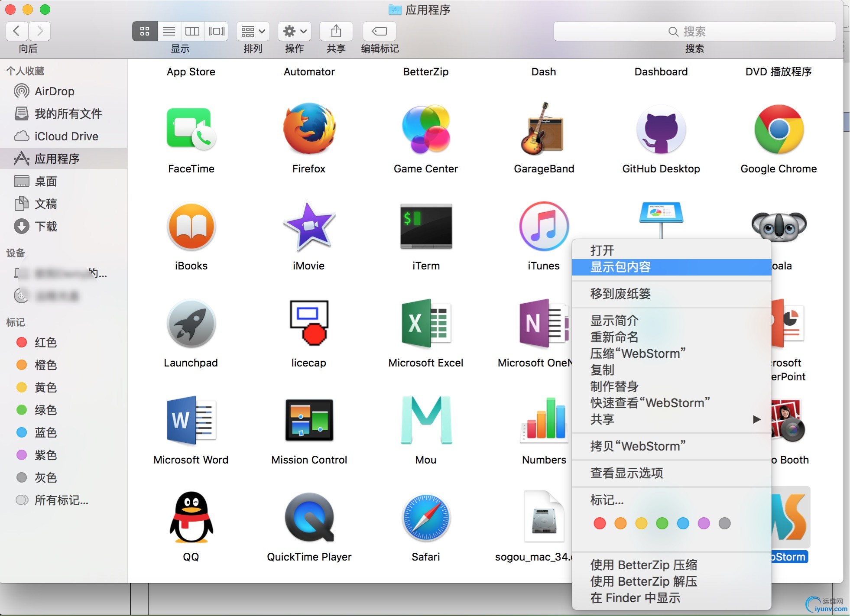The height and width of the screenshot is (616, 850).
Task: Select the GitHub Desktop icon
Action: click(x=661, y=129)
